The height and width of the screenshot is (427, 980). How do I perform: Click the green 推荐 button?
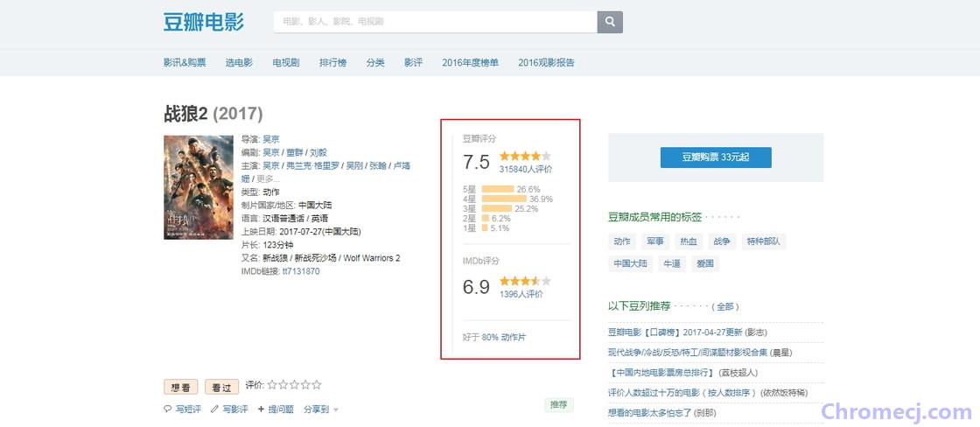558,405
